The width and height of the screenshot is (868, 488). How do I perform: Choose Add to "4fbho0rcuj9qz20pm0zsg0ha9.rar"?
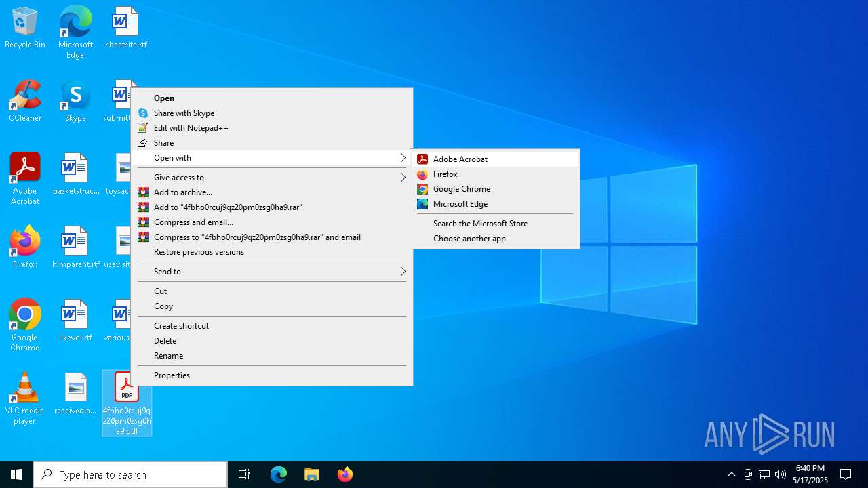(x=272, y=207)
